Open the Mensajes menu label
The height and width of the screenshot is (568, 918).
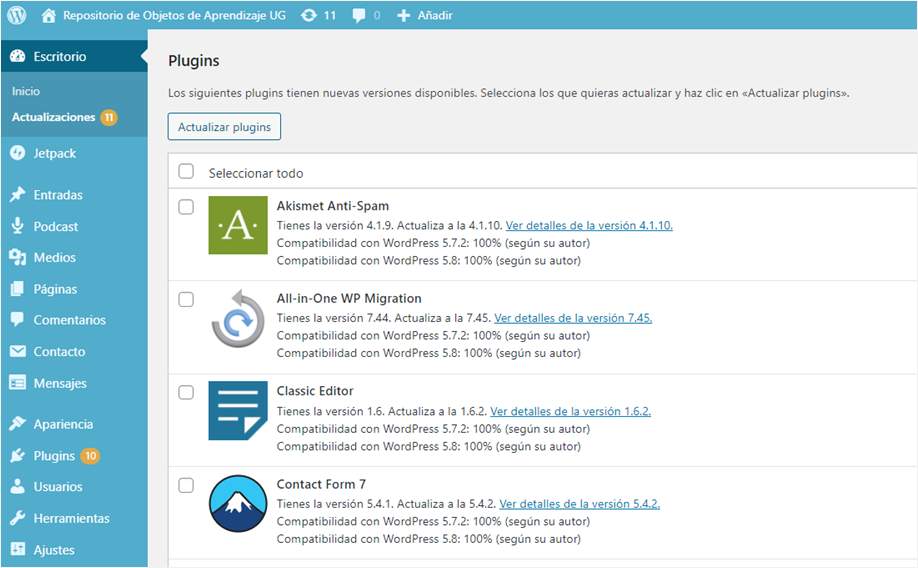pos(60,384)
